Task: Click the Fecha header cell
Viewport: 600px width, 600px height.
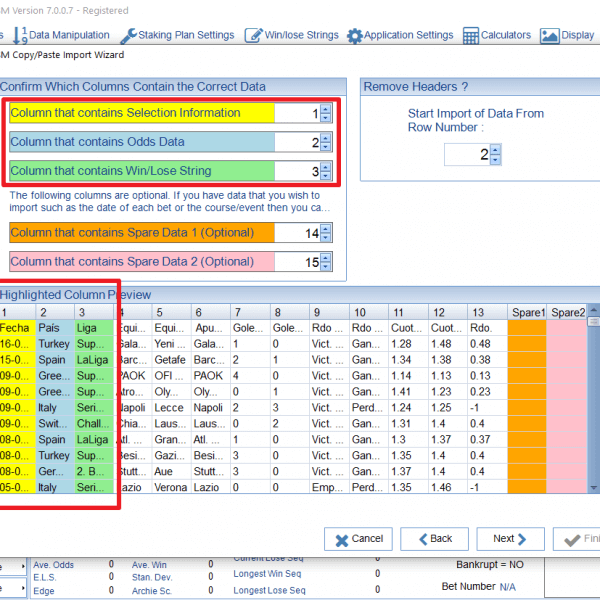Action: [x=17, y=328]
